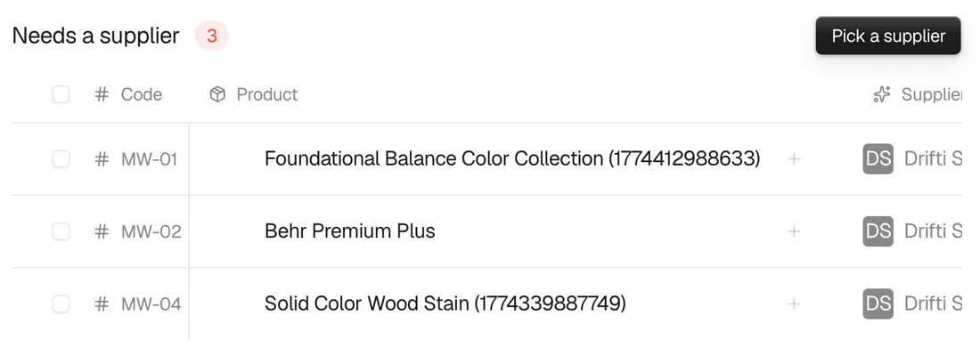Open the Behr Premium Plus product
980x356 pixels.
pos(350,231)
